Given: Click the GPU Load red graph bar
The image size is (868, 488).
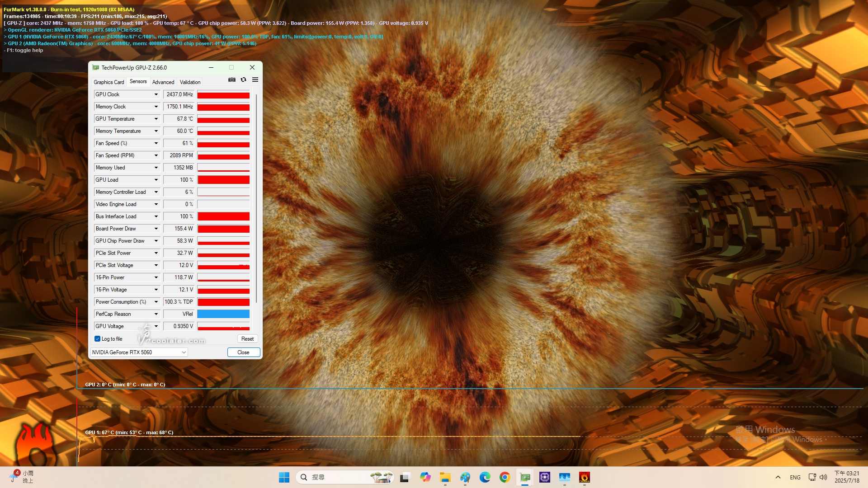Looking at the screenshot, I should click(223, 180).
